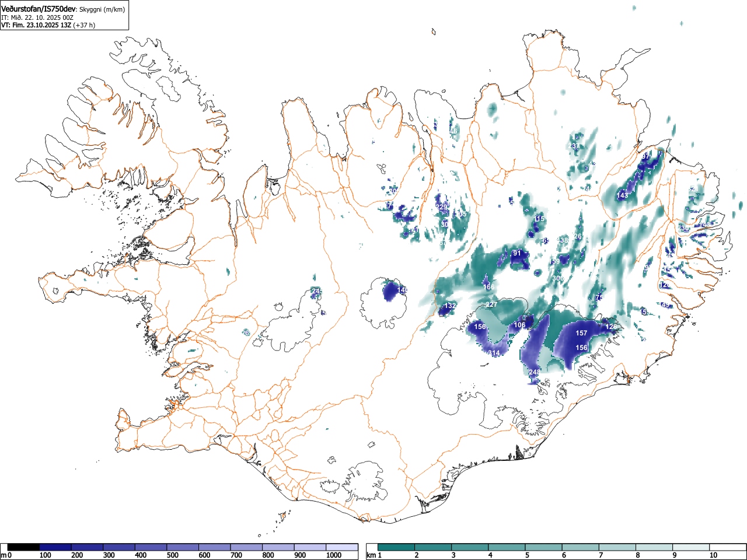This screenshot has width=747, height=560.
Task: Select the 8–9 km pale legend swatch
Action: point(654,547)
